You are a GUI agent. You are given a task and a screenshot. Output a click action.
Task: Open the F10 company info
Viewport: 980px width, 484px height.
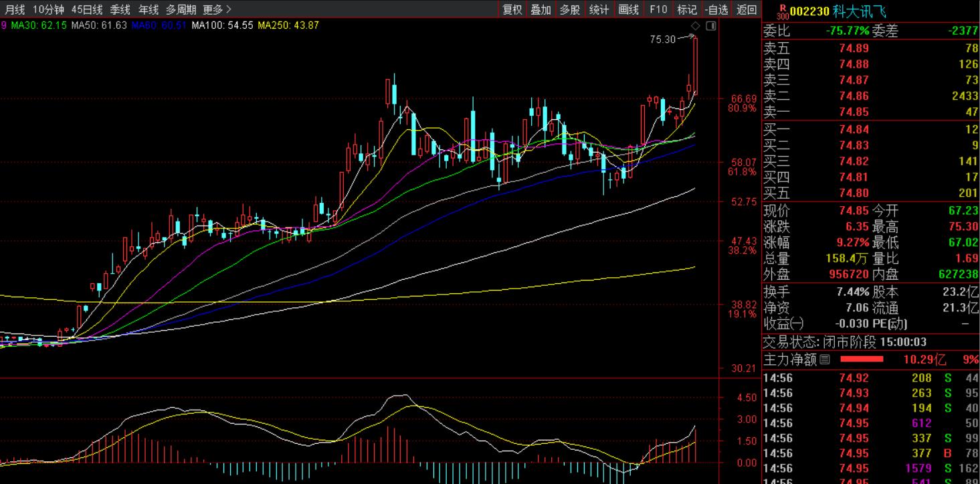658,9
